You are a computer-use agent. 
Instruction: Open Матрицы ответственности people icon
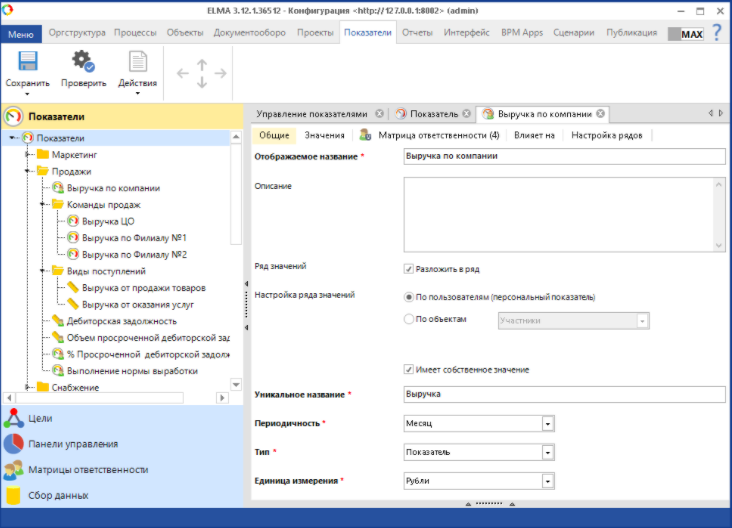pyautogui.click(x=14, y=470)
